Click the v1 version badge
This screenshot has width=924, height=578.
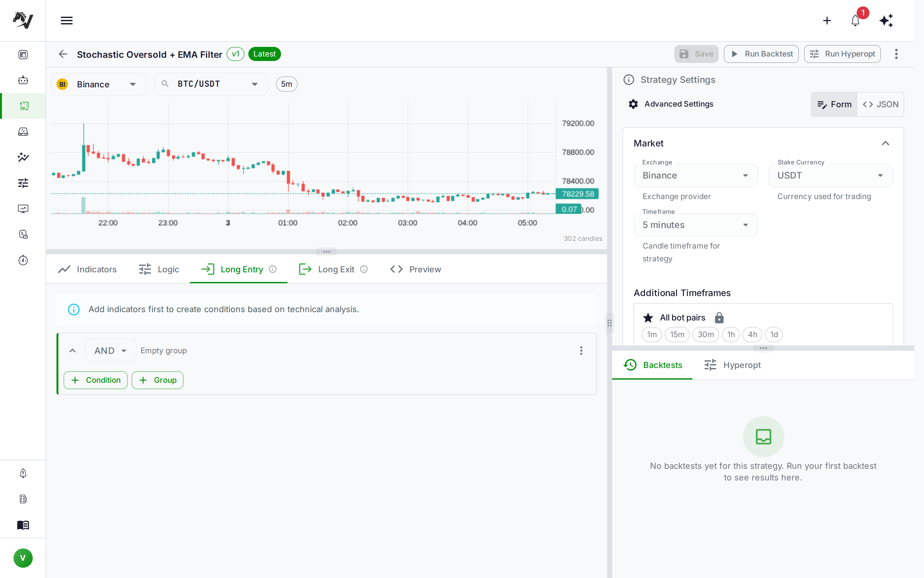point(235,54)
